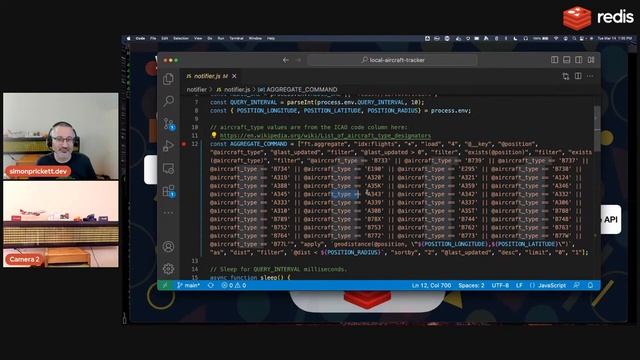The width and height of the screenshot is (640, 360).
Task: Open the Remote Explorer view
Action: coord(168,168)
